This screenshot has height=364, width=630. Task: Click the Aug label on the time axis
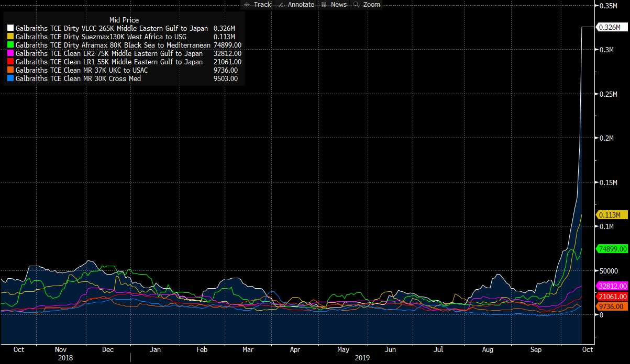point(488,349)
